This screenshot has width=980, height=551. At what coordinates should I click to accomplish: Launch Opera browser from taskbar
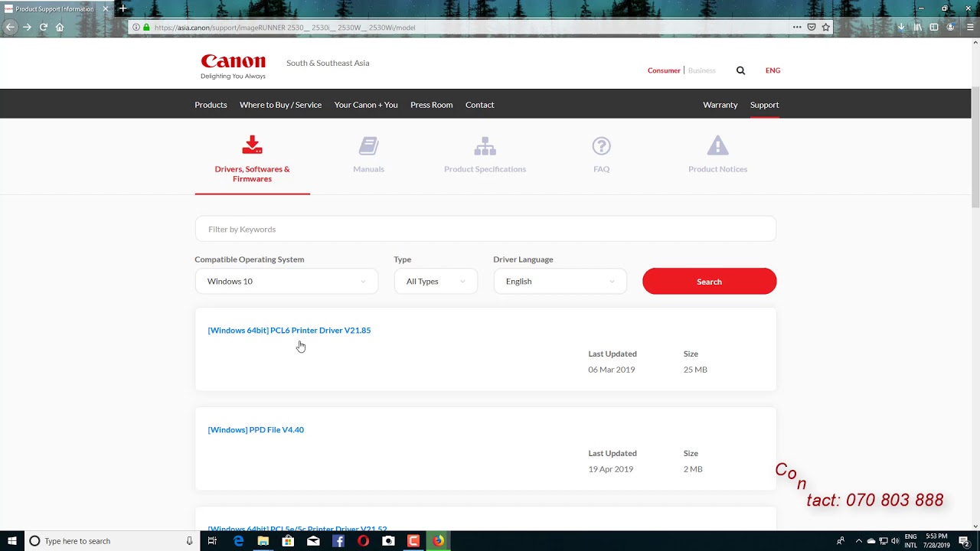coord(363,541)
